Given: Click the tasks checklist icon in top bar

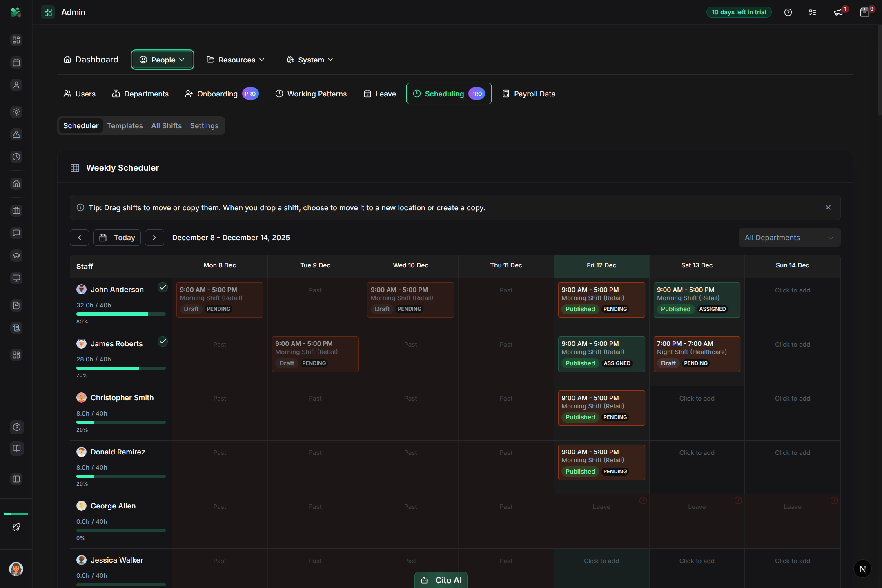Looking at the screenshot, I should (x=812, y=12).
